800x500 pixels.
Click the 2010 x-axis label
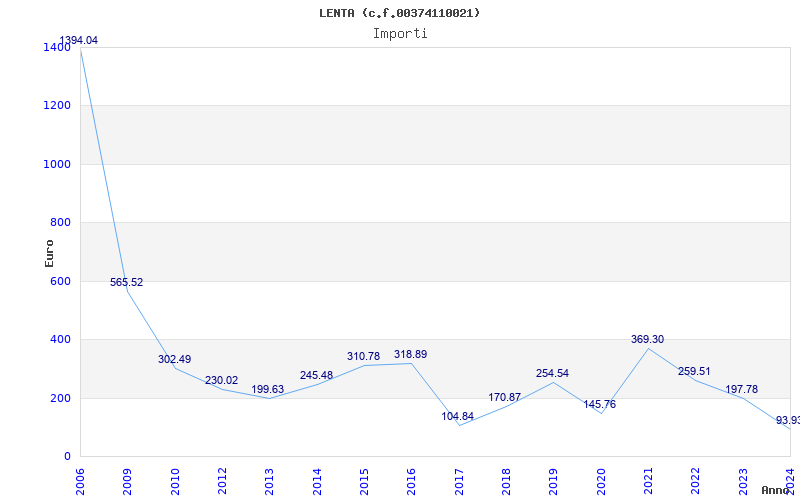pos(174,481)
